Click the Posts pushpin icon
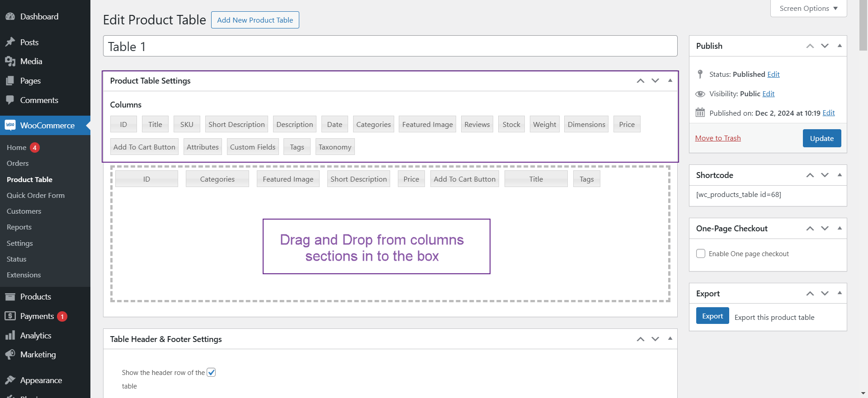This screenshot has width=868, height=398. pos(10,42)
